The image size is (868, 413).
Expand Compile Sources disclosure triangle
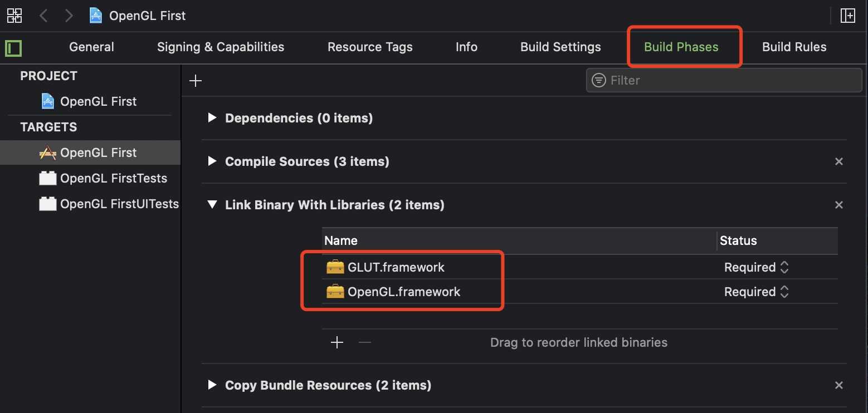[212, 161]
